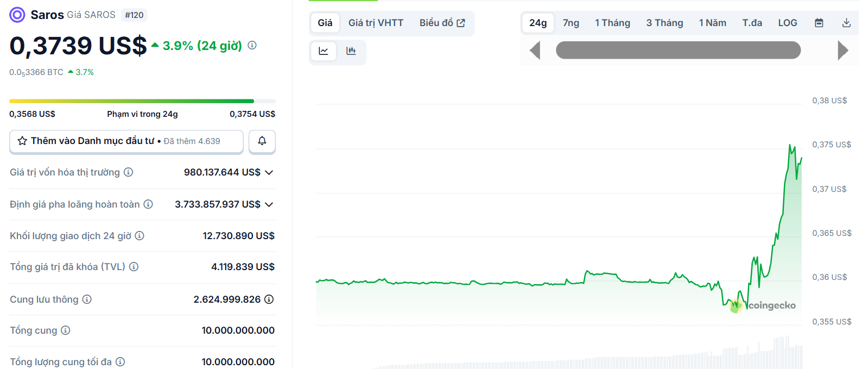The image size is (868, 369).
Task: Click the 12.730.890 US$ volume value
Action: point(238,236)
